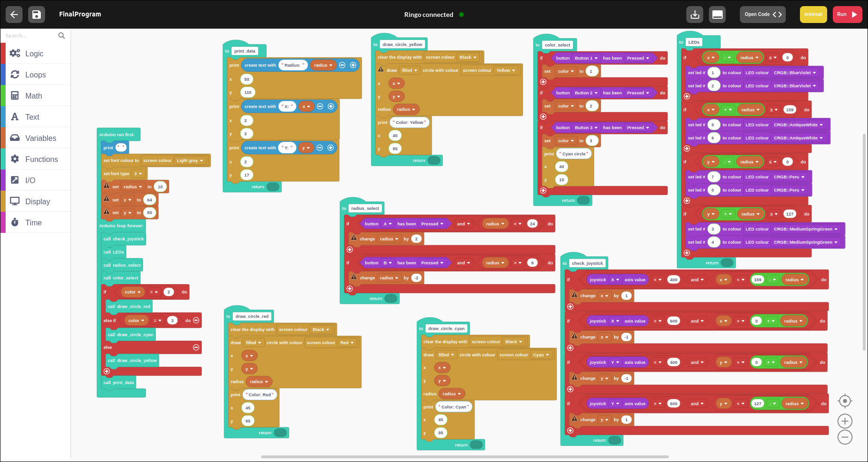Image resolution: width=868 pixels, height=462 pixels.
Task: Click the Run button
Action: coord(847,15)
